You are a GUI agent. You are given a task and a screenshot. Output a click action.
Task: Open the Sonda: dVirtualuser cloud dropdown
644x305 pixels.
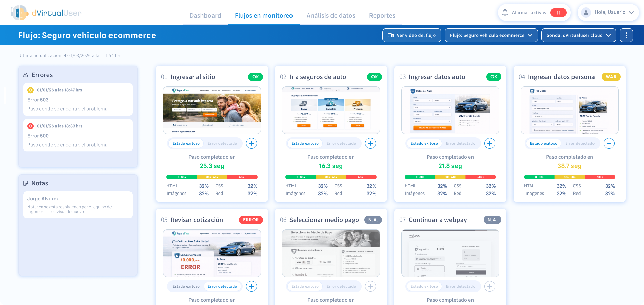click(x=578, y=35)
